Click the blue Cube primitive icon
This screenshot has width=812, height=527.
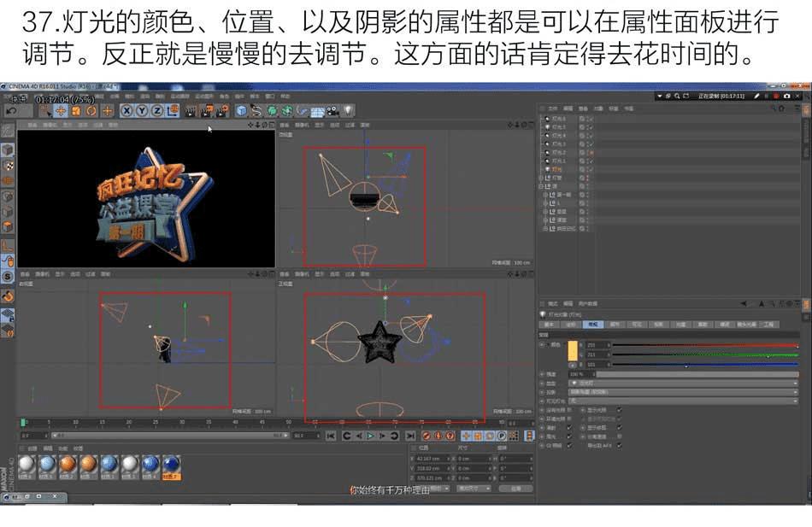click(241, 111)
